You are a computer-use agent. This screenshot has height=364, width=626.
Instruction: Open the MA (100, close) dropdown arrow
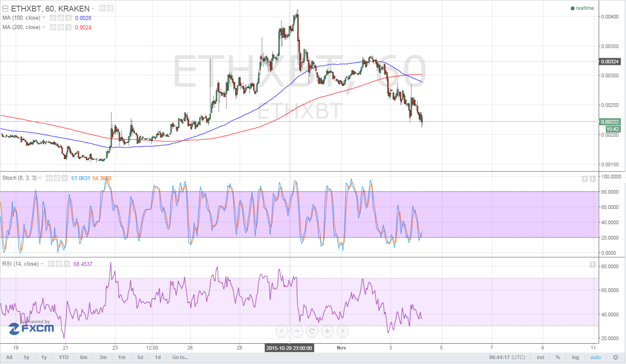click(x=44, y=18)
